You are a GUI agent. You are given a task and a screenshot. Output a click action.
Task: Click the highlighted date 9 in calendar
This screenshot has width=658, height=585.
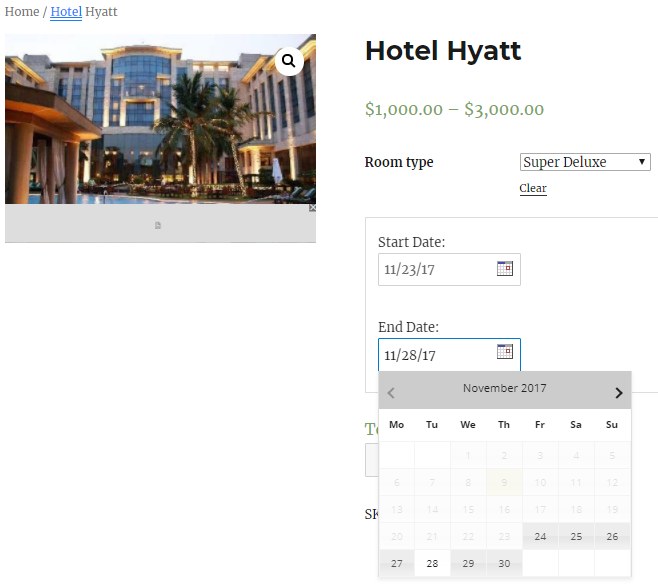[504, 483]
